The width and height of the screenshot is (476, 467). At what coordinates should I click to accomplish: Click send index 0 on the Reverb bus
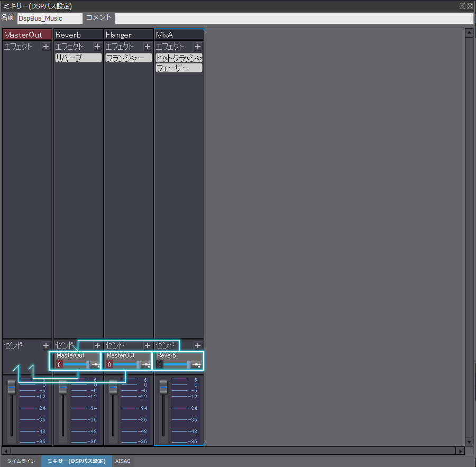(x=59, y=365)
